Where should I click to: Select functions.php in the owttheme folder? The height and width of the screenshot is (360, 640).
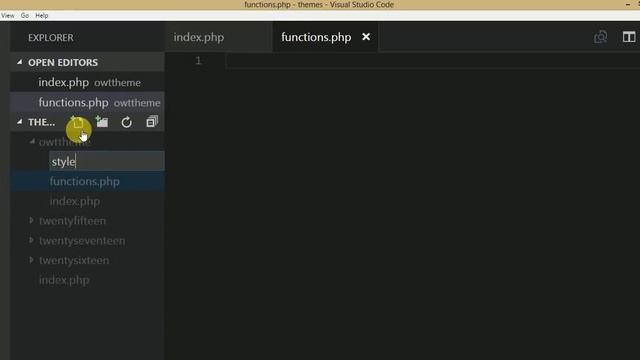point(87,181)
